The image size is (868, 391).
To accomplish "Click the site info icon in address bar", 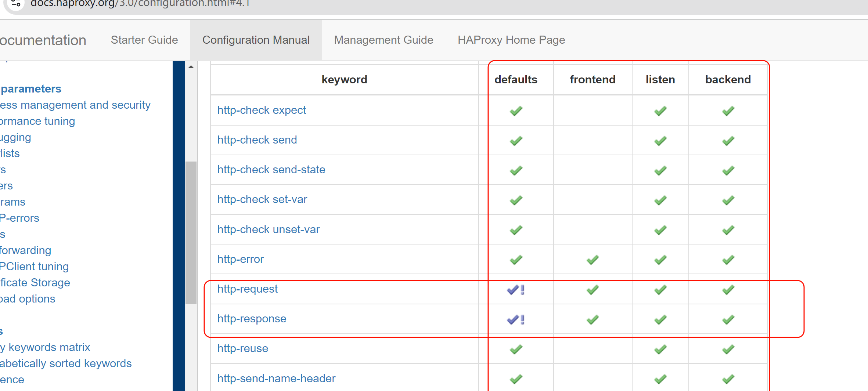I will [16, 4].
